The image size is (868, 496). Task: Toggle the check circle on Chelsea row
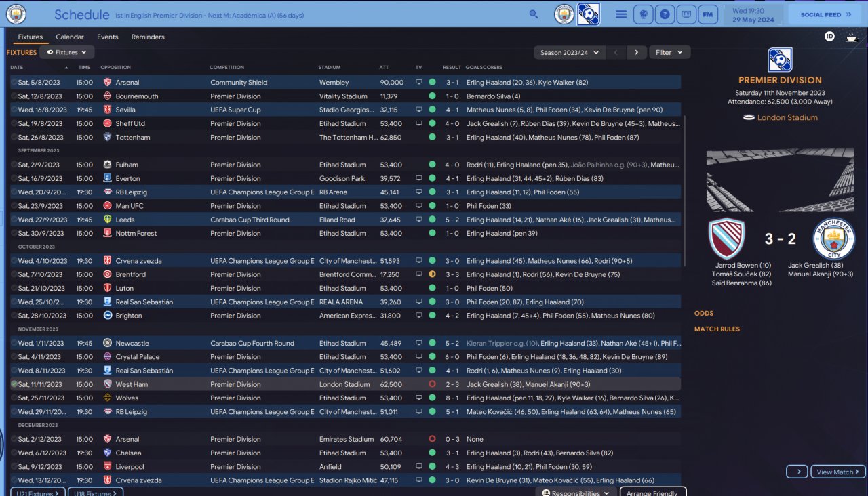point(14,453)
